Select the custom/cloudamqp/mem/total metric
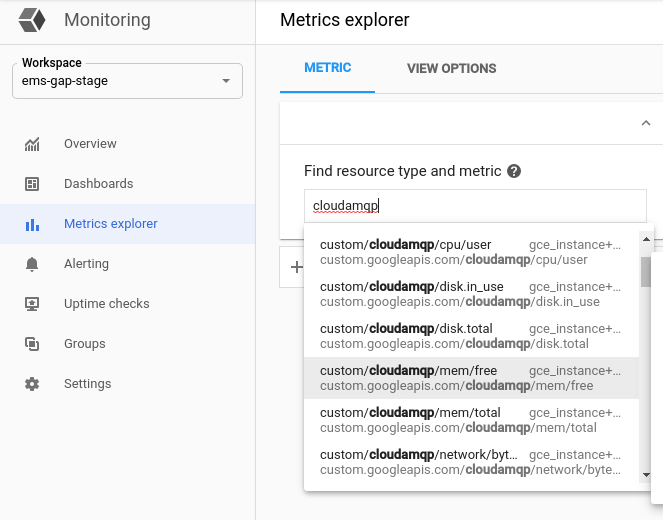This screenshot has height=520, width=663. 471,420
